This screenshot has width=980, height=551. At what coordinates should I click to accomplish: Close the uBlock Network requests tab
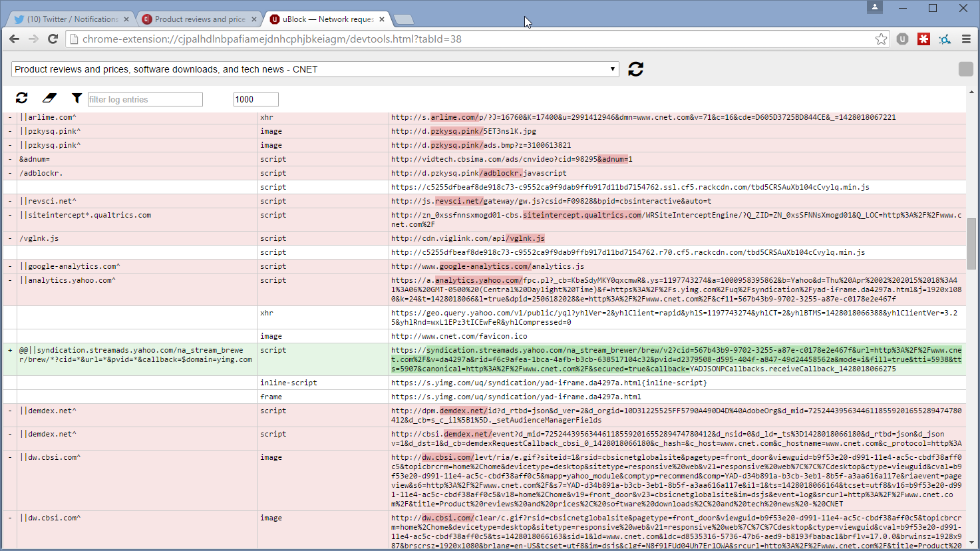tap(382, 19)
